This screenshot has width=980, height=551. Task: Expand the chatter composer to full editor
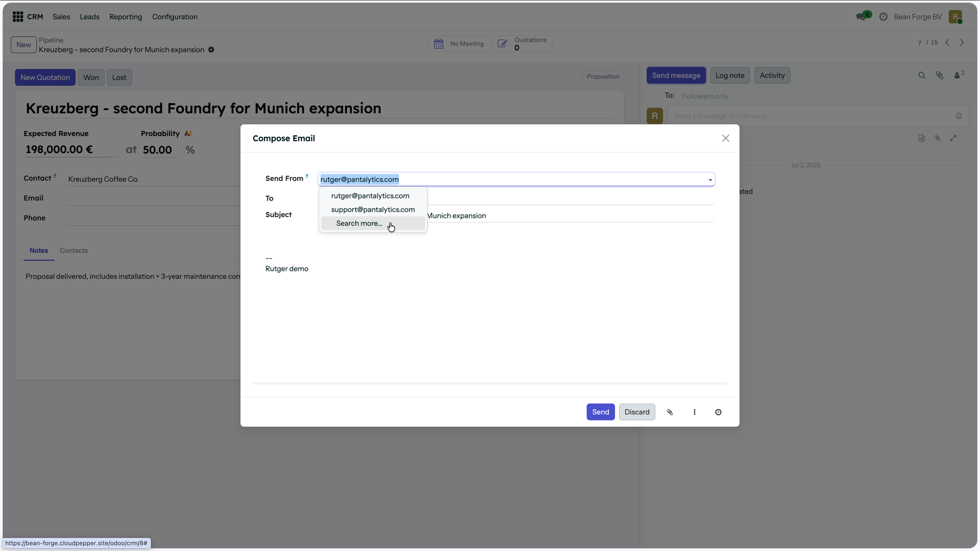coord(953,138)
